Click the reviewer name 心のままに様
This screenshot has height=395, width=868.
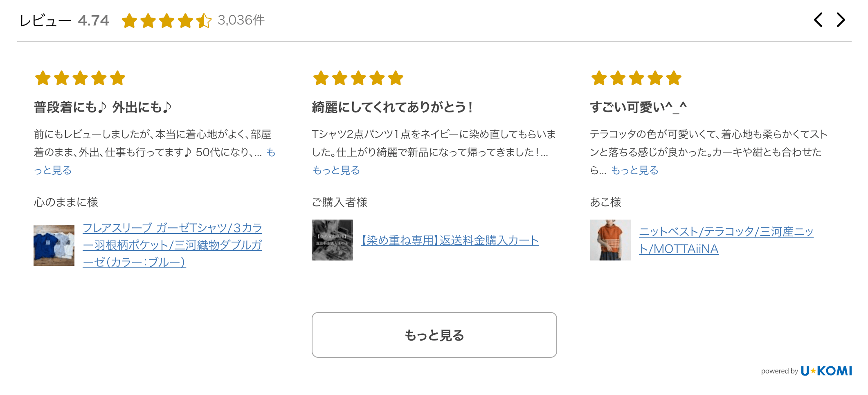[66, 202]
